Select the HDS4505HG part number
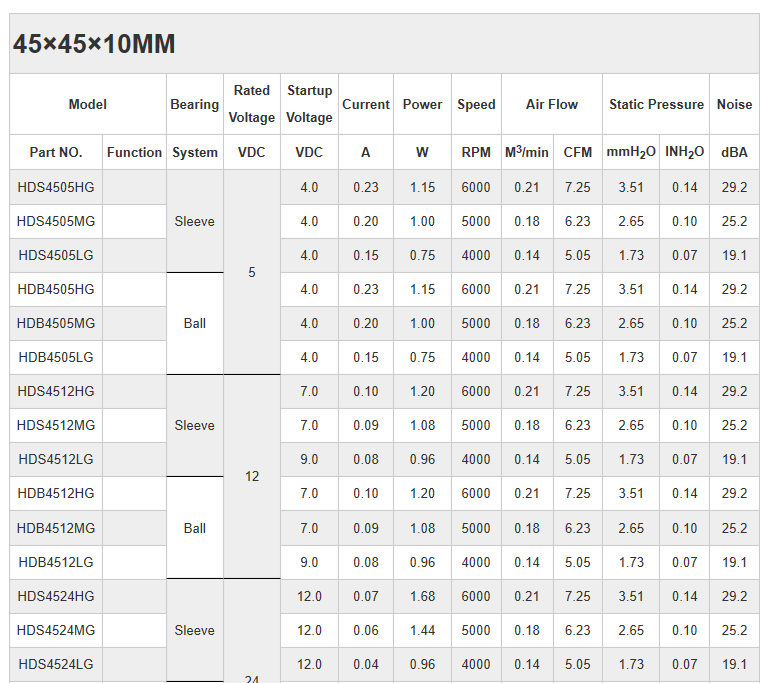This screenshot has height=683, width=765. [x=56, y=187]
